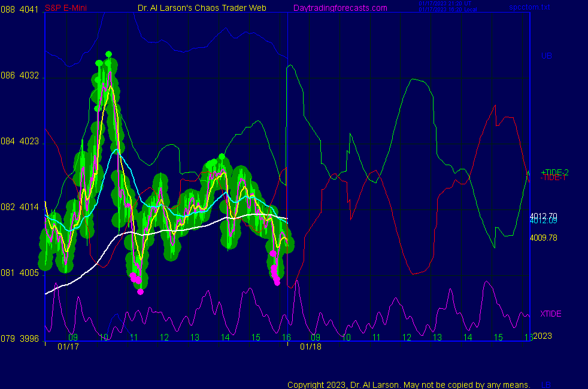Viewport: 588px width, 389px height.
Task: Click the 2023 year label
Action: pyautogui.click(x=542, y=336)
